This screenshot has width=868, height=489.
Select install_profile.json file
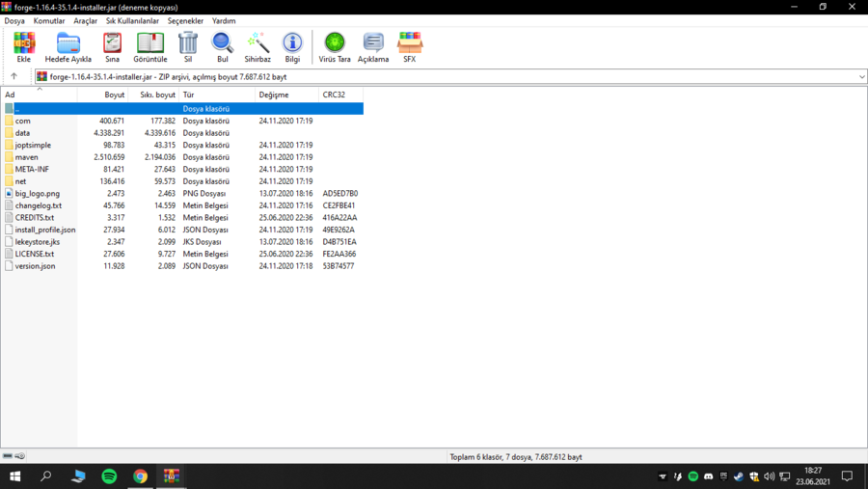[45, 230]
